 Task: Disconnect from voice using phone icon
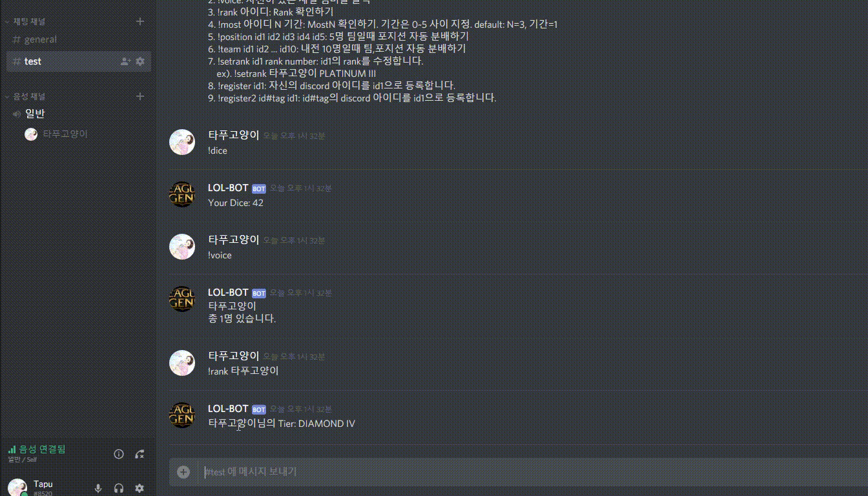click(139, 454)
